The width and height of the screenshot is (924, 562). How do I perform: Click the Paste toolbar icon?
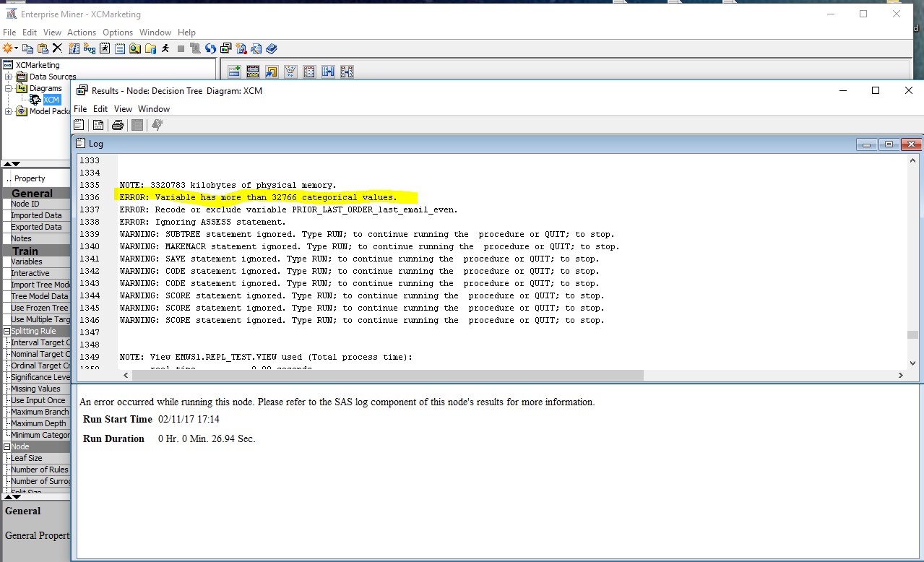pyautogui.click(x=43, y=48)
